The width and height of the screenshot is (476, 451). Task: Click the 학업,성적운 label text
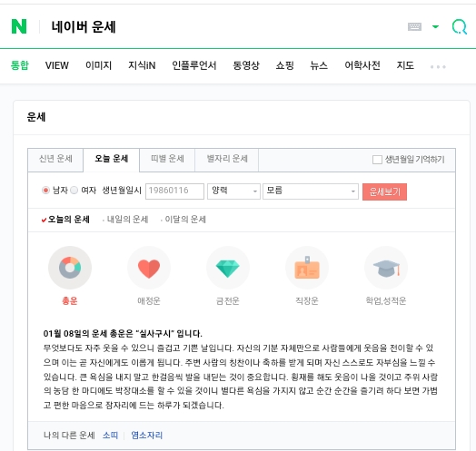click(386, 301)
